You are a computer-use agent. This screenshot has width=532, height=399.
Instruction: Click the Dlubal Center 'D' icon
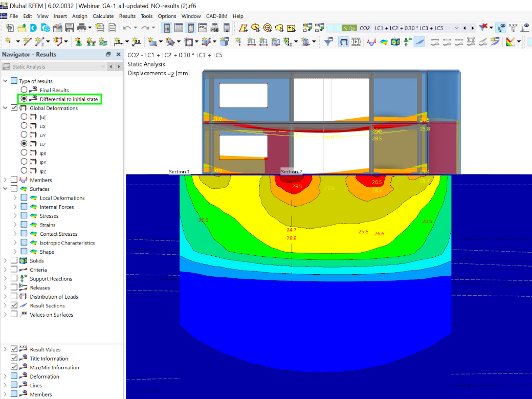(x=33, y=28)
